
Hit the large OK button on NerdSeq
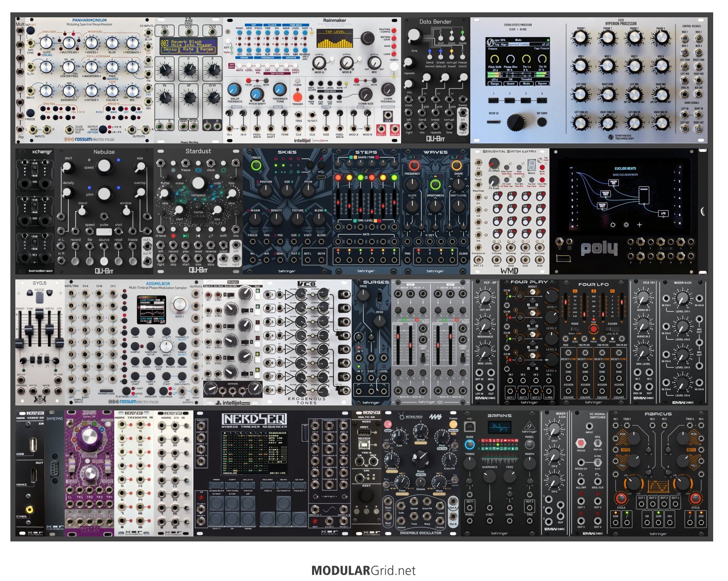pyautogui.click(x=232, y=519)
